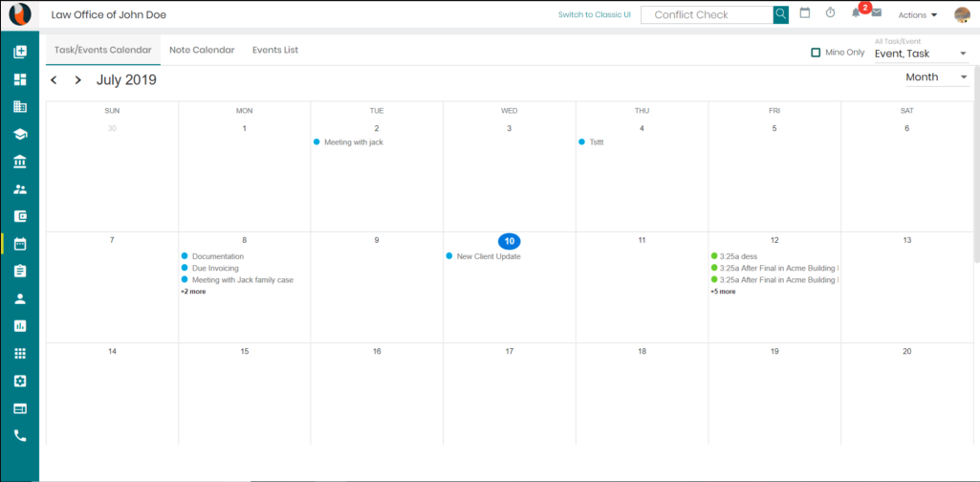Select the day cell numbered 20
Viewport: 980px width, 482px height.
point(907,394)
